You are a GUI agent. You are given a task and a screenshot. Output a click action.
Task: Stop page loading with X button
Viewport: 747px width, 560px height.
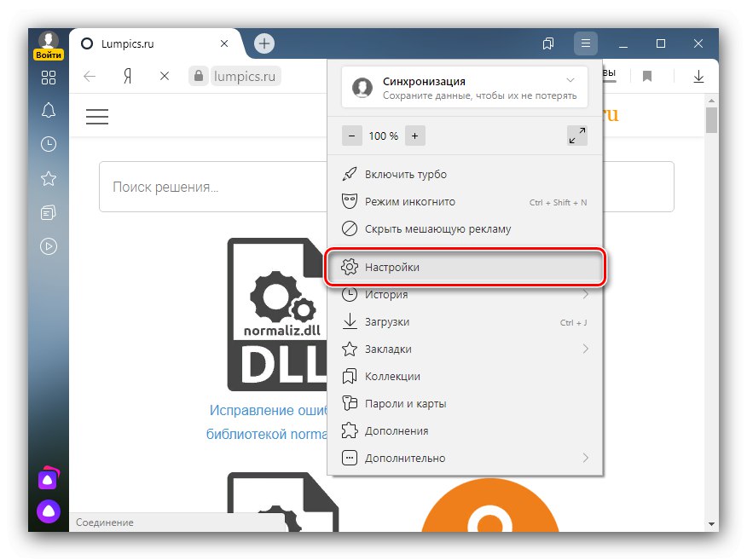[x=165, y=76]
